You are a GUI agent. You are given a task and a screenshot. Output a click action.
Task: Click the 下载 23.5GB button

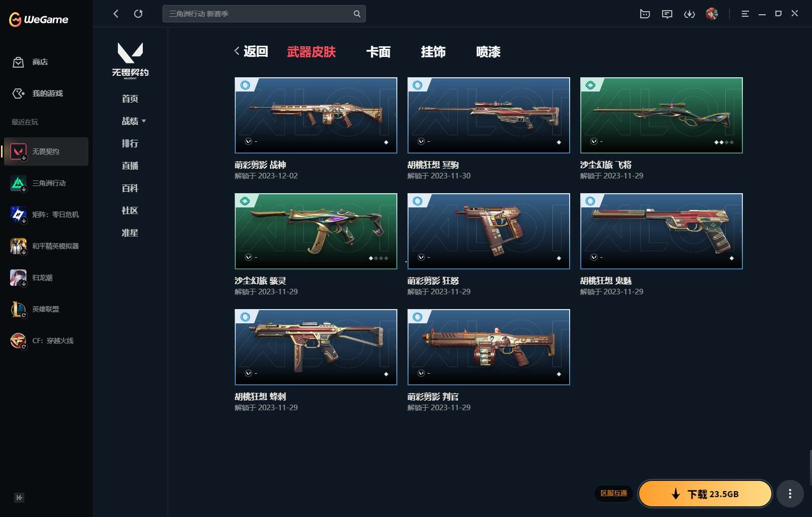[x=705, y=494]
